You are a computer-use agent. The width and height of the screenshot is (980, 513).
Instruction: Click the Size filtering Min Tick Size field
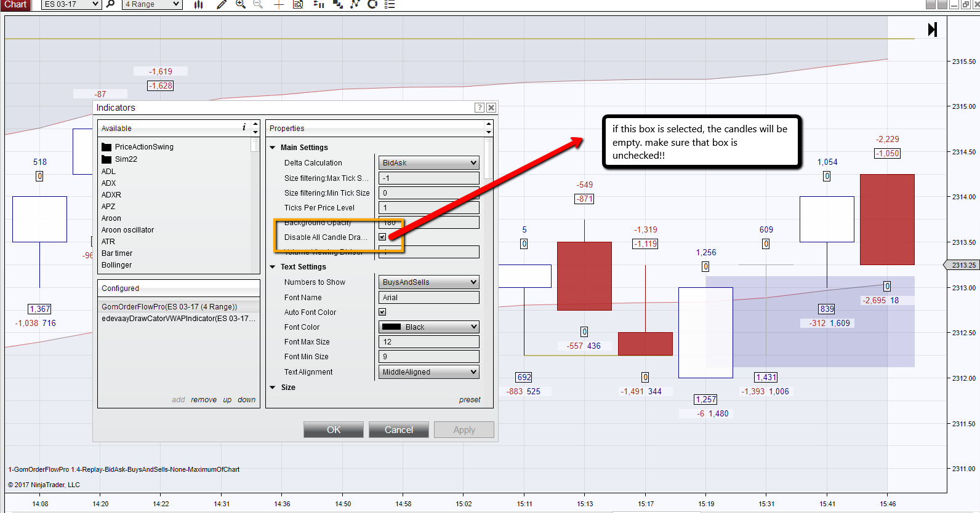click(428, 193)
